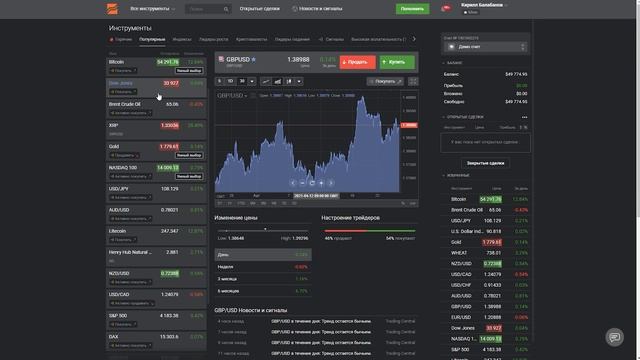Open chart timeframe dropdown arrow

click(252, 82)
